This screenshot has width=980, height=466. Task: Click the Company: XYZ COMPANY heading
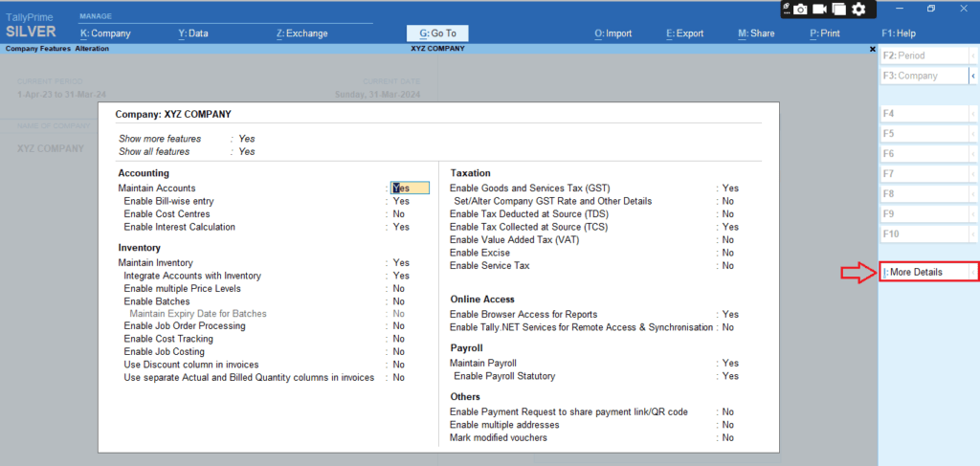point(173,114)
